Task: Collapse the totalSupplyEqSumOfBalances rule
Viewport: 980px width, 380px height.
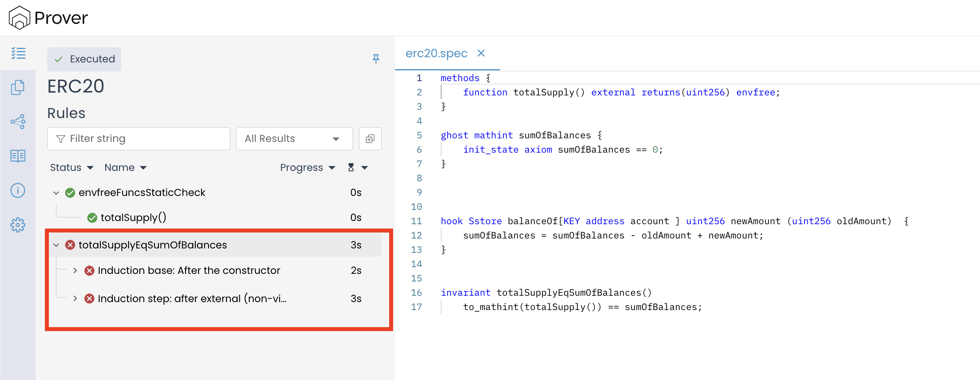Action: 56,245
